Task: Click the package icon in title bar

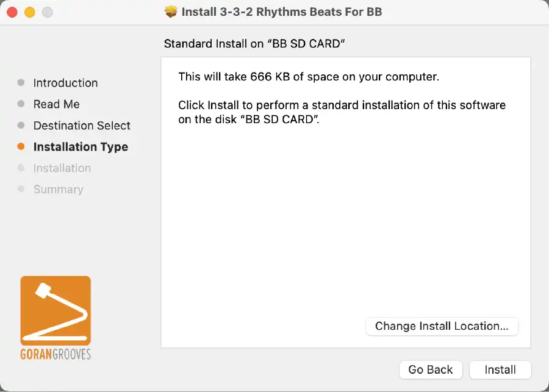Action: (x=171, y=12)
